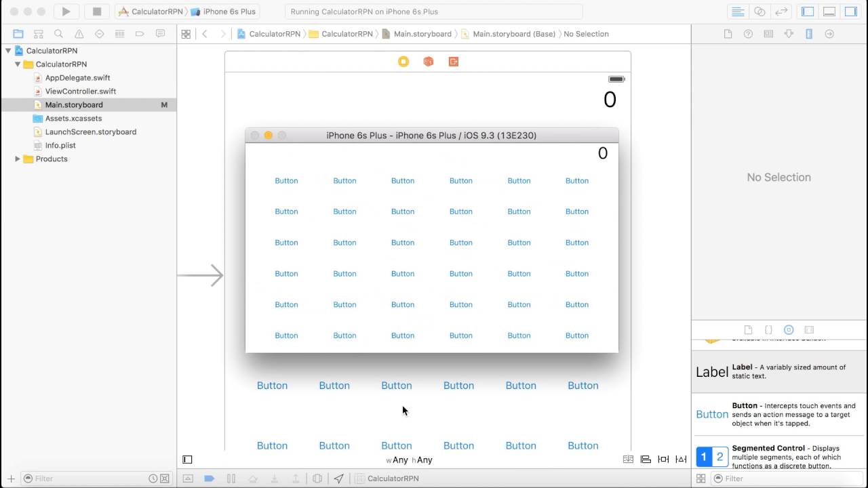868x488 pixels.
Task: Show the Identity inspector
Action: (768, 34)
